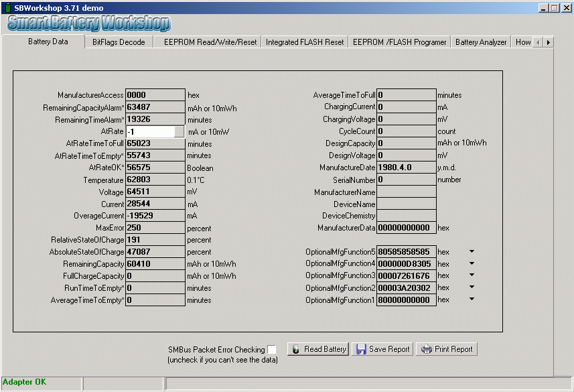Click the Print Report button
Viewport: 574px width, 392px height.
pyautogui.click(x=447, y=349)
